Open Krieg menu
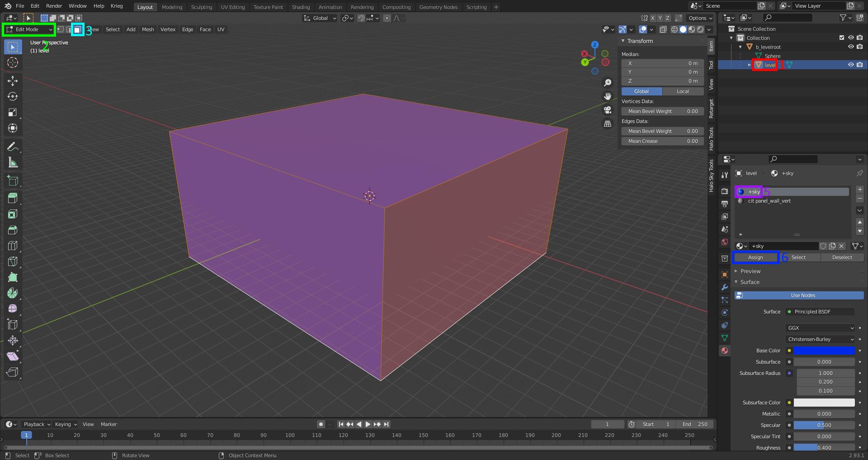 click(x=117, y=6)
